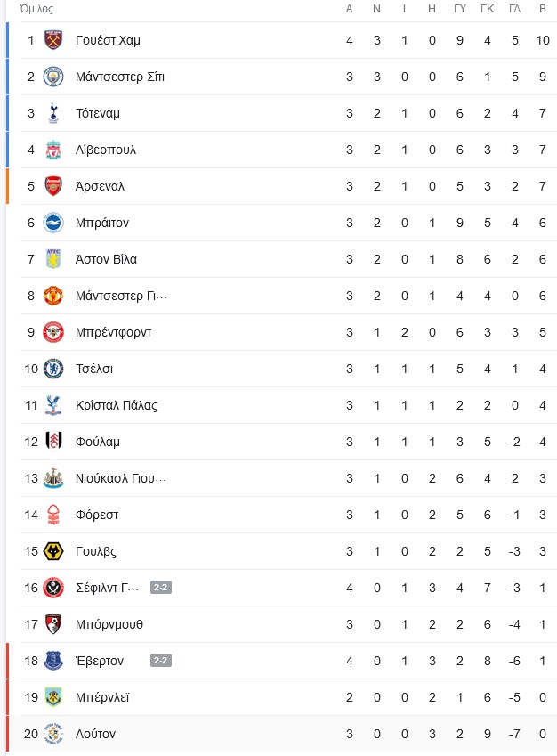Image resolution: width=557 pixels, height=756 pixels.
Task: Click the Liverpool crest in row 4
Action: pos(53,150)
